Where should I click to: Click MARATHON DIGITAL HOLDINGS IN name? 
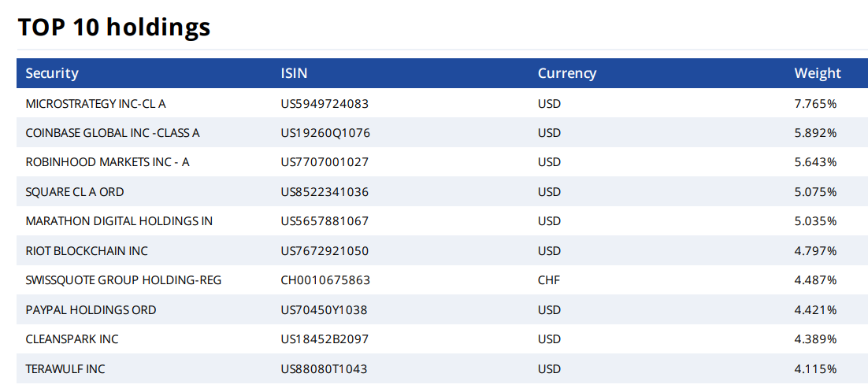[119, 221]
